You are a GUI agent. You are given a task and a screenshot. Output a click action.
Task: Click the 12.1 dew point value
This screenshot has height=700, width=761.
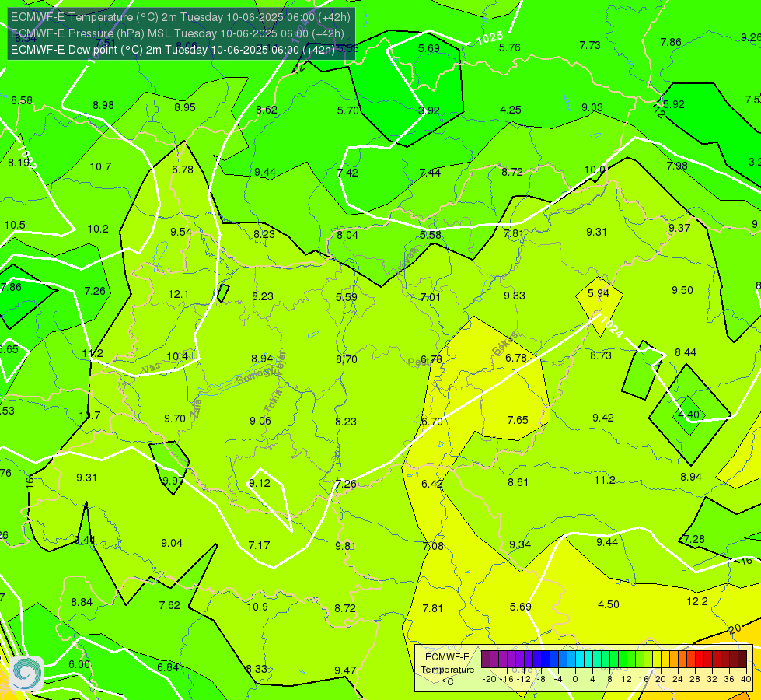178,294
